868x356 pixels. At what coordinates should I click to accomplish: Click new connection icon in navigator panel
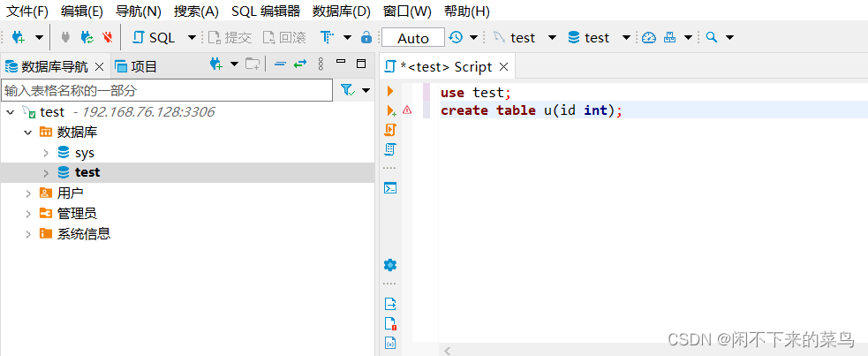coord(215,64)
